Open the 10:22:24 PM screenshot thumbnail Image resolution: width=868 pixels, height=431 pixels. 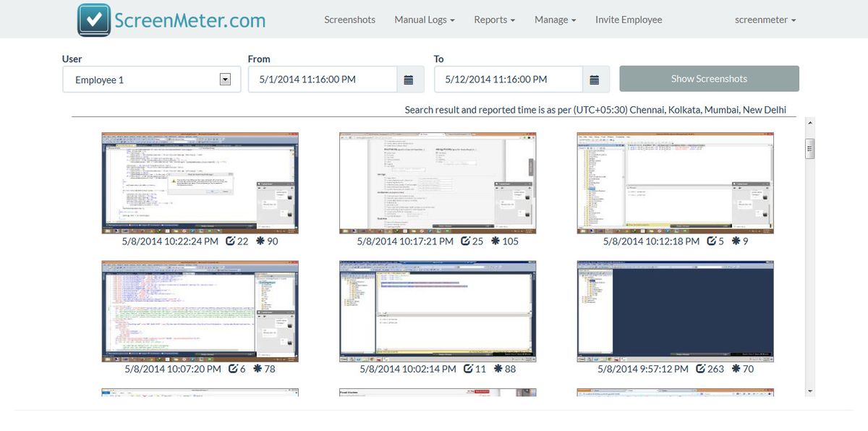point(200,182)
